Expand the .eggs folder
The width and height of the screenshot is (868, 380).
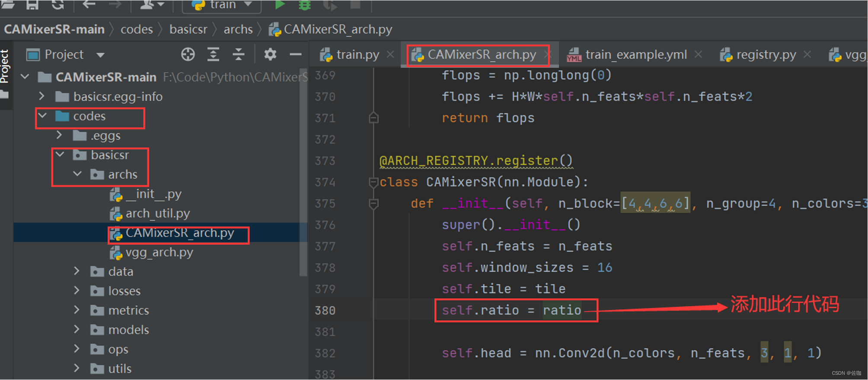[x=59, y=135]
